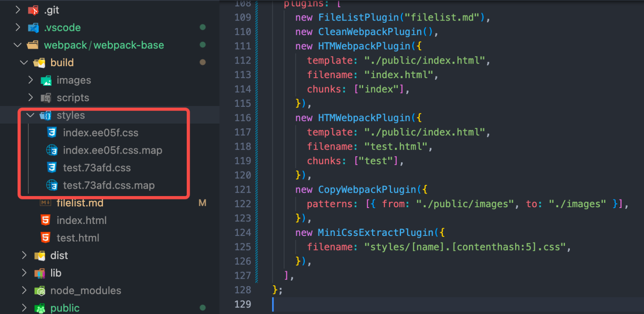
Task: Click CSS icon beside index.ee05f.css
Action: coord(52,133)
